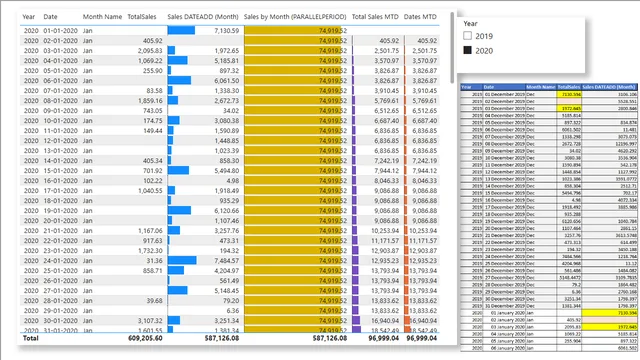Click Total Sales MTD value 16,940.94
The width and height of the screenshot is (640, 360).
[x=385, y=321]
